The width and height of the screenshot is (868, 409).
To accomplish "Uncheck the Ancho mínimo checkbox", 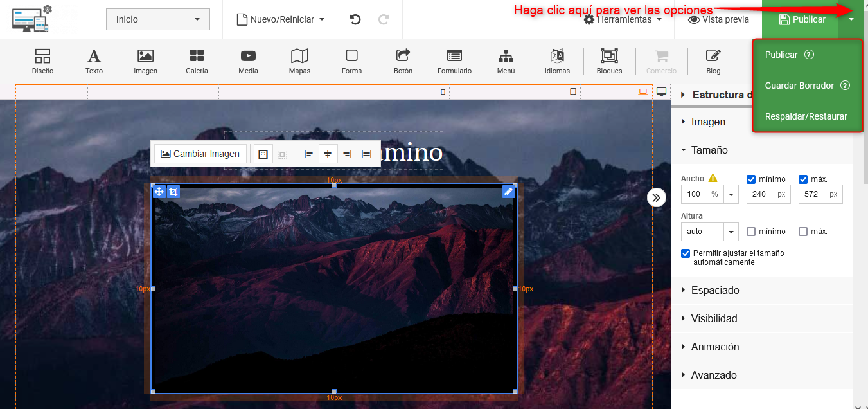I will [x=751, y=179].
